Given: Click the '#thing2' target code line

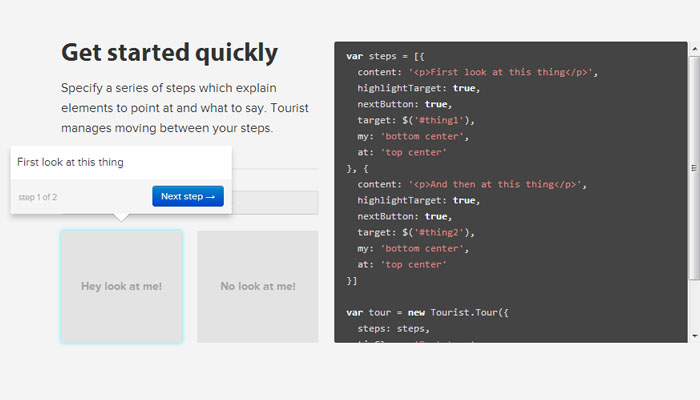Looking at the screenshot, I should [407, 232].
